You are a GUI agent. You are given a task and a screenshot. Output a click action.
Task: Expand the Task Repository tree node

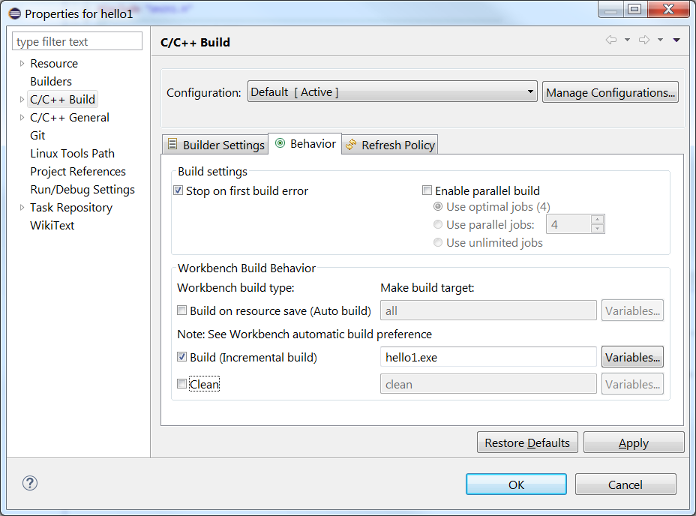[x=22, y=207]
